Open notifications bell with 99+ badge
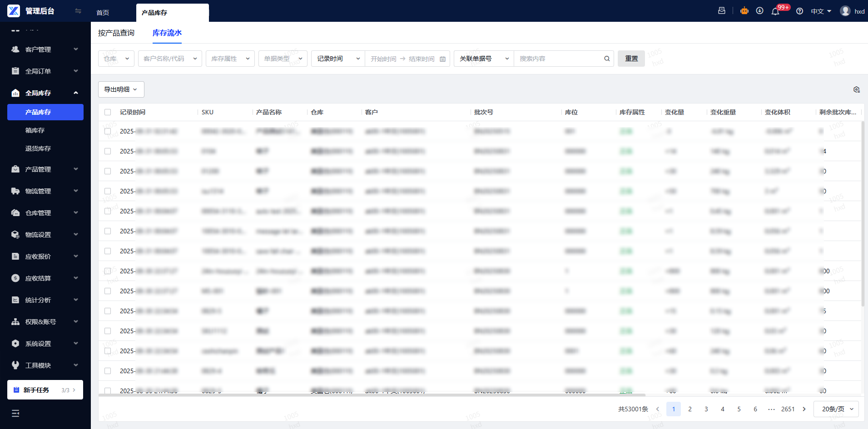Screen dimensions: 868x429 (x=776, y=11)
